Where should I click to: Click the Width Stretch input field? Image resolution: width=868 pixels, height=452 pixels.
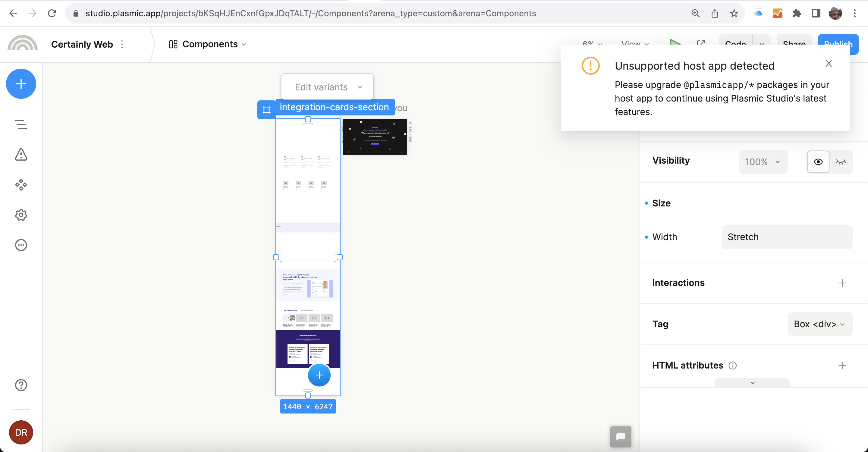[787, 237]
